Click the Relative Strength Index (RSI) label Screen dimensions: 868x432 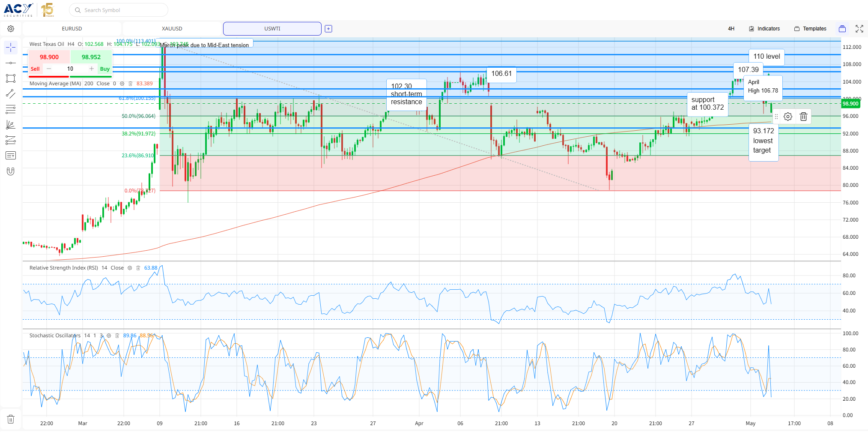point(64,268)
